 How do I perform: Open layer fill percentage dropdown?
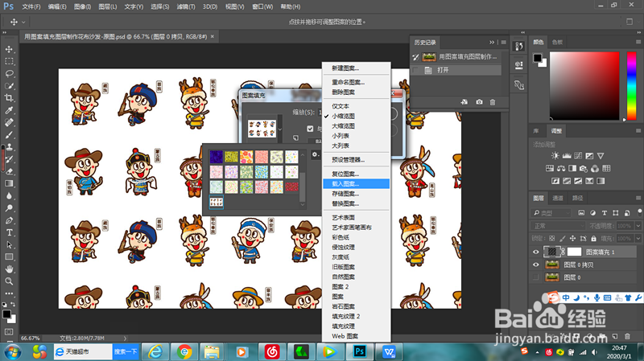(x=638, y=238)
